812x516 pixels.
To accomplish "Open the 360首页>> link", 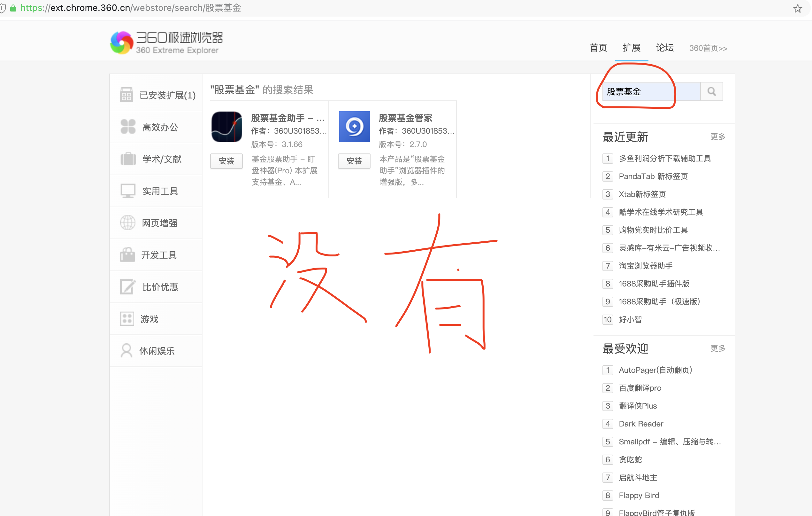I will [x=708, y=48].
